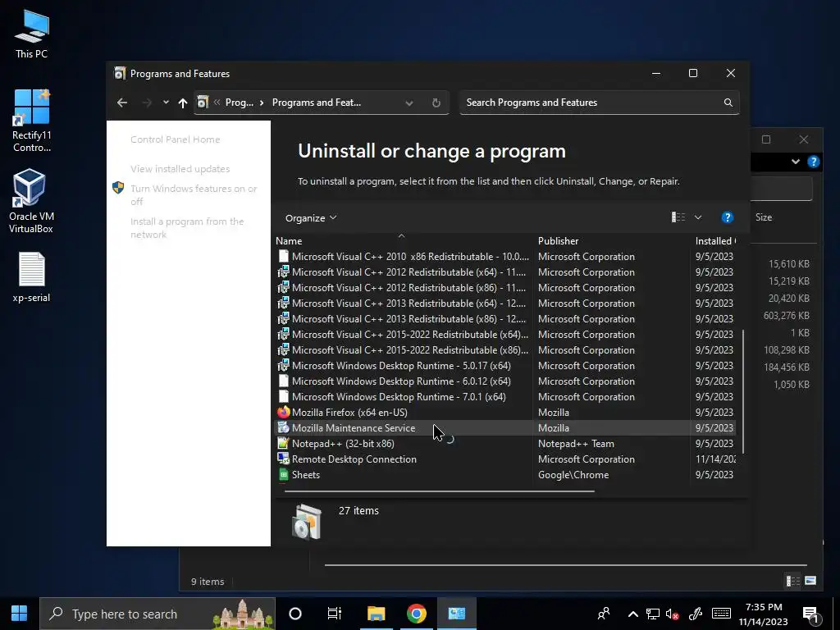This screenshot has height=630, width=840.
Task: Click the horizontal scrollbar of program list
Action: click(x=440, y=491)
